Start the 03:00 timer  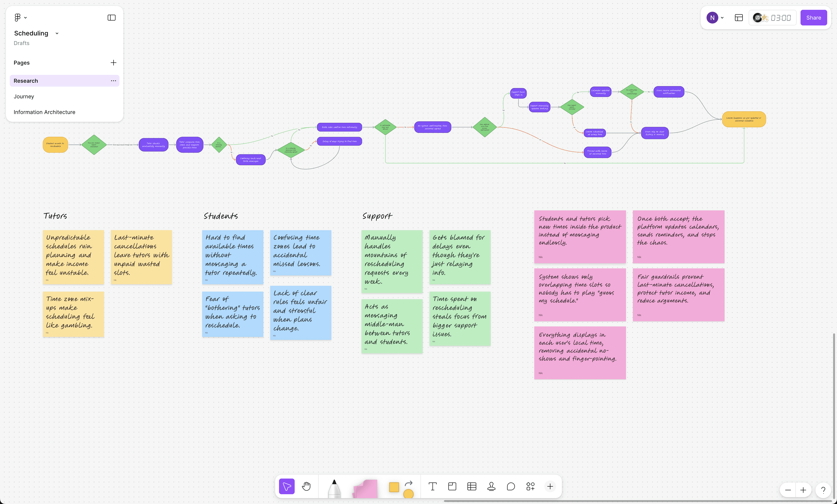pos(780,18)
